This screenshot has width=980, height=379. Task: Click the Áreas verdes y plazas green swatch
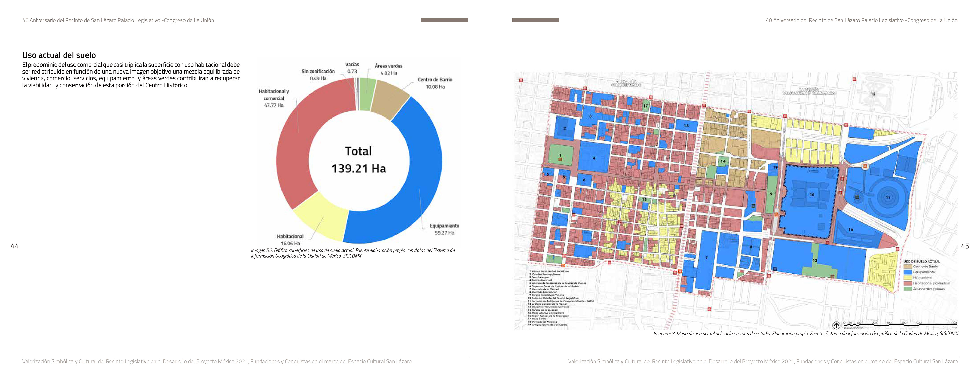908,289
